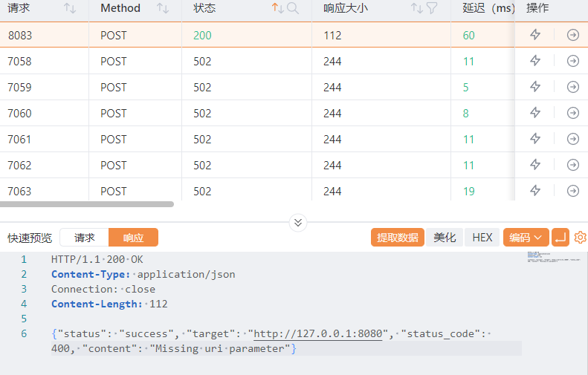588x375 pixels.
Task: Click arrow-circle icon in row 7061
Action: coord(572,139)
